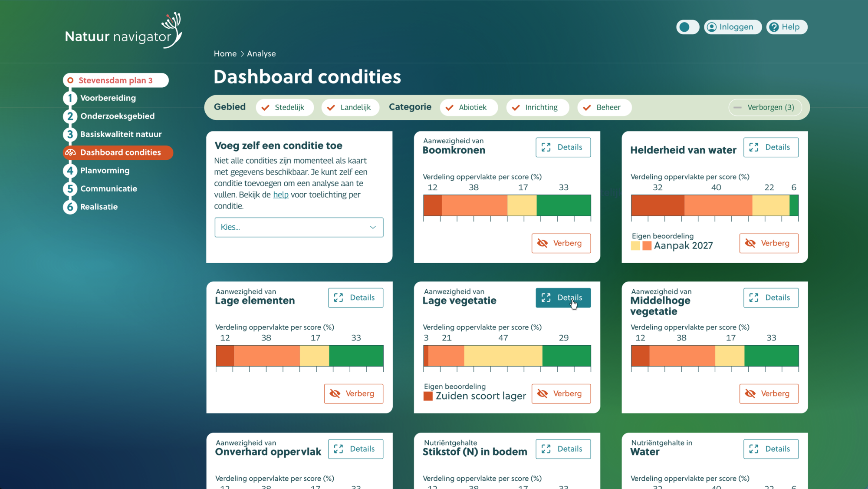Click the expand icon in Stikstof (N) in bodem Details
Image resolution: width=868 pixels, height=489 pixels.
point(546,449)
